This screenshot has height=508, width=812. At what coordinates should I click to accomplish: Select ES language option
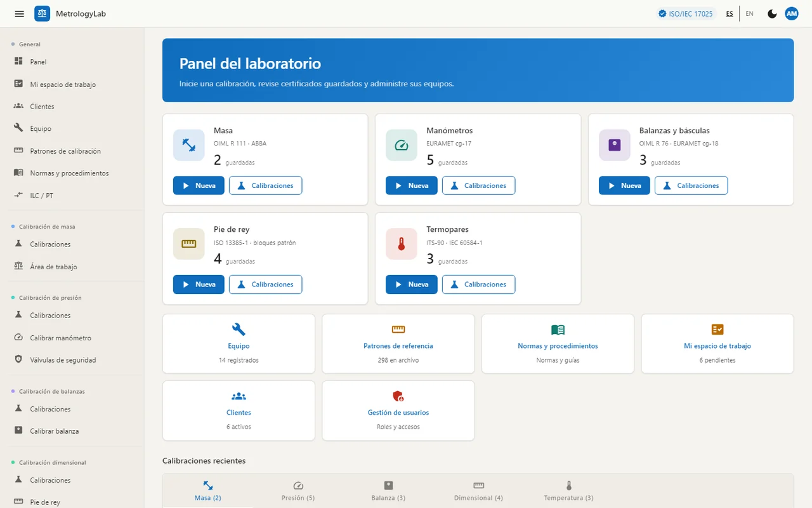click(730, 13)
